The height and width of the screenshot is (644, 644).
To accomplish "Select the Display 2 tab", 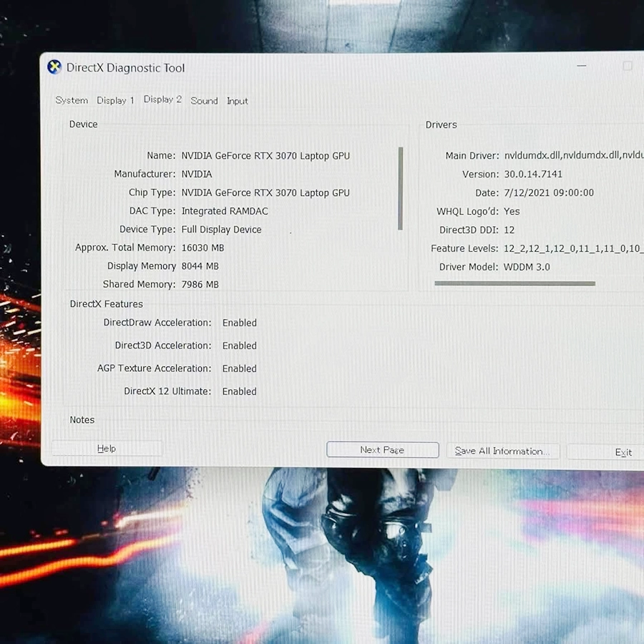I will tap(162, 99).
